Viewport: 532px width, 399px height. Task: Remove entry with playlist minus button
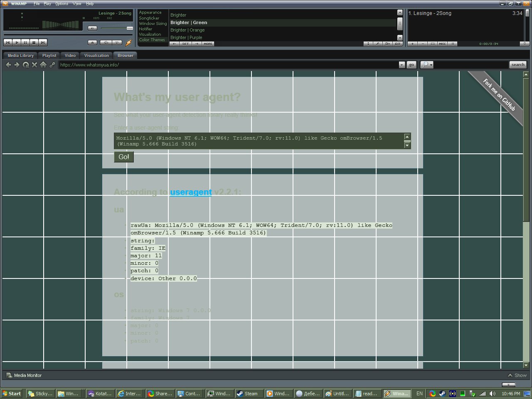point(422,44)
